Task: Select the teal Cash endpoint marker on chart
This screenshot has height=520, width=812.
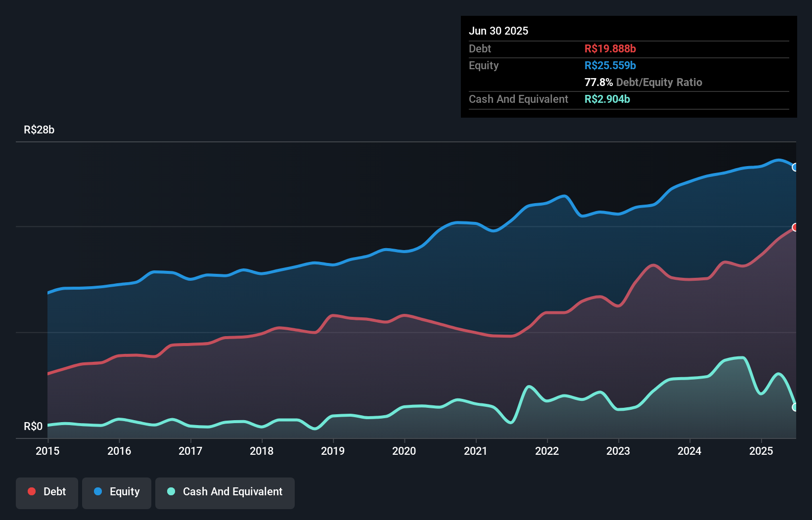Action: pyautogui.click(x=795, y=408)
